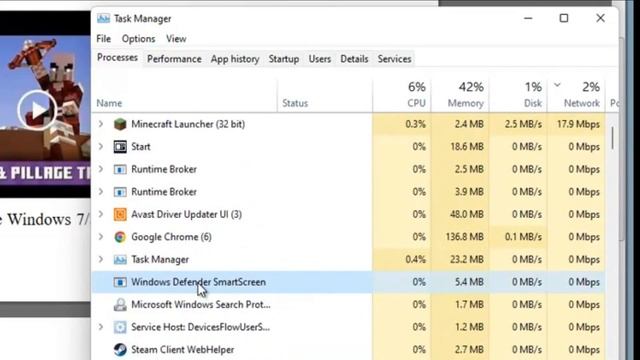Click the Runtime Broker icon, 3.9 MB row
Viewport: 640px width, 360px height.
coord(120,192)
